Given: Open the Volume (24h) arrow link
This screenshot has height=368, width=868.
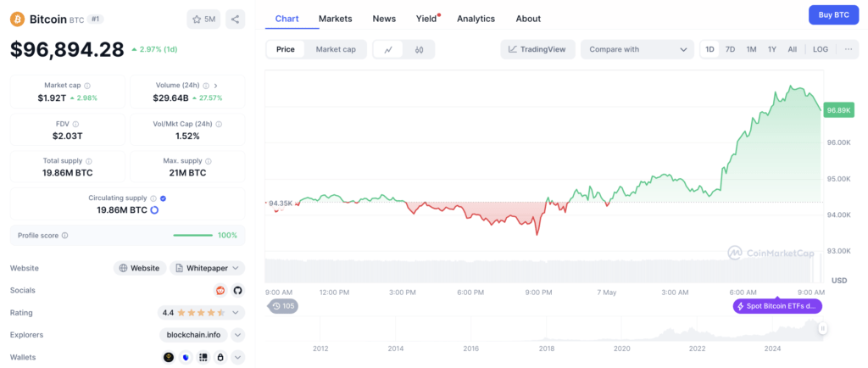Looking at the screenshot, I should (215, 86).
